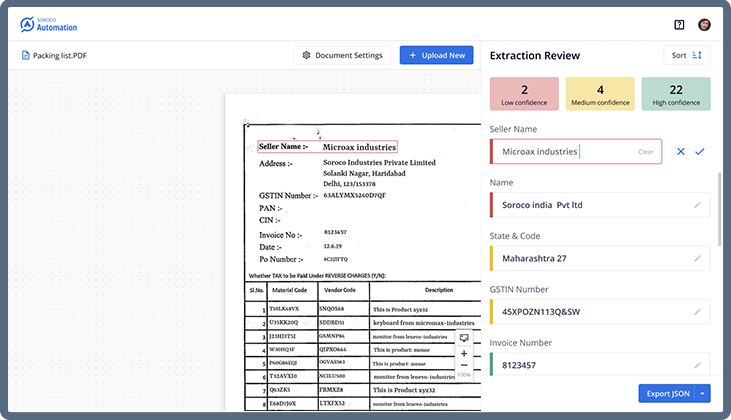
Task: Edit the State & Code pencil icon
Action: click(x=697, y=258)
